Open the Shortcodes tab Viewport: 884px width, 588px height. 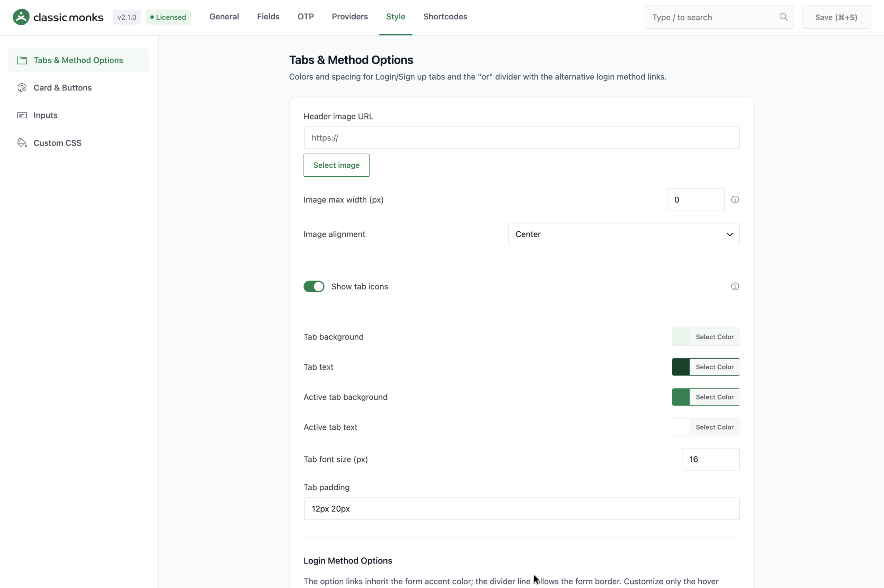[445, 17]
